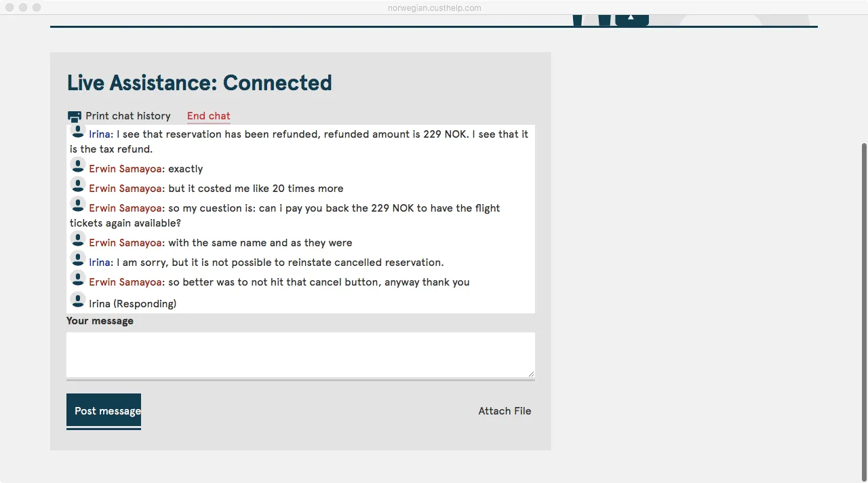This screenshot has width=868, height=483.
Task: Attach a file to the chat
Action: [505, 411]
